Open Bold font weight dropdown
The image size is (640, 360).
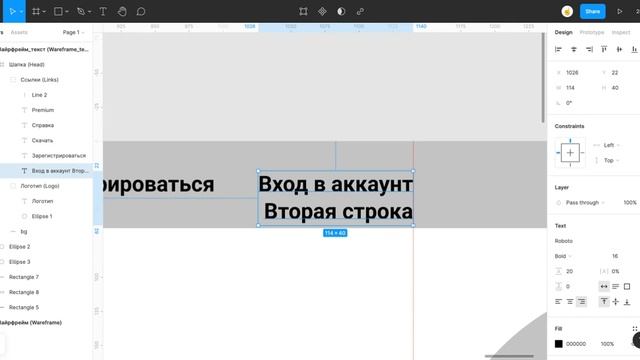click(563, 256)
